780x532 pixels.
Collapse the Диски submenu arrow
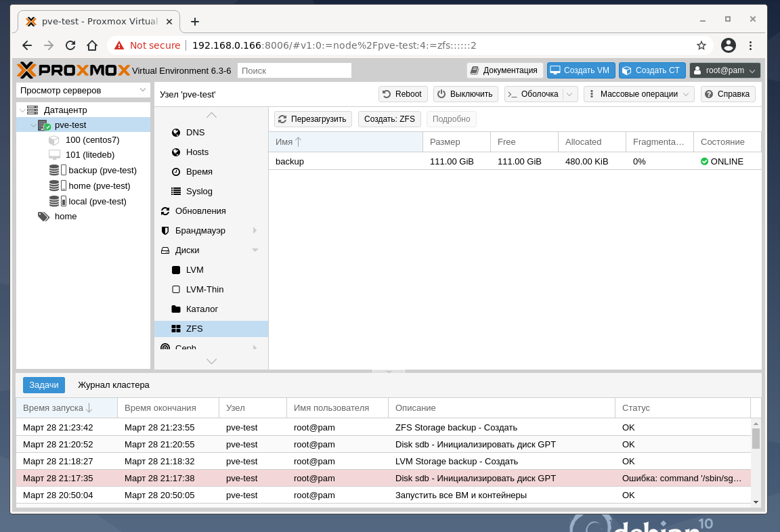click(255, 250)
